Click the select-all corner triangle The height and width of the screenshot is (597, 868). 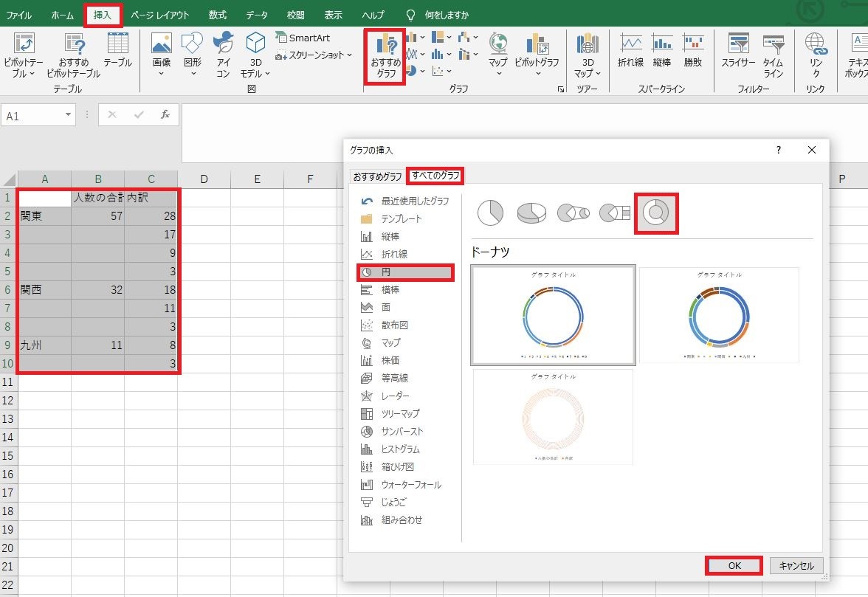tap(10, 179)
